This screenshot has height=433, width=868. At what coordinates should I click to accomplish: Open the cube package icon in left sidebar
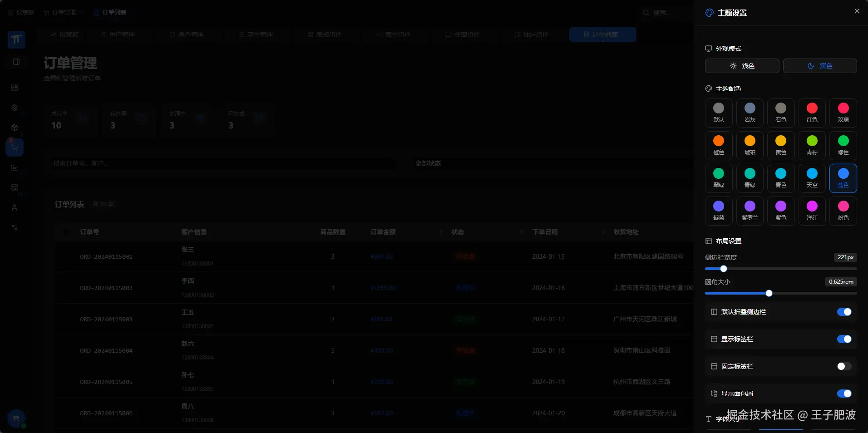(15, 128)
